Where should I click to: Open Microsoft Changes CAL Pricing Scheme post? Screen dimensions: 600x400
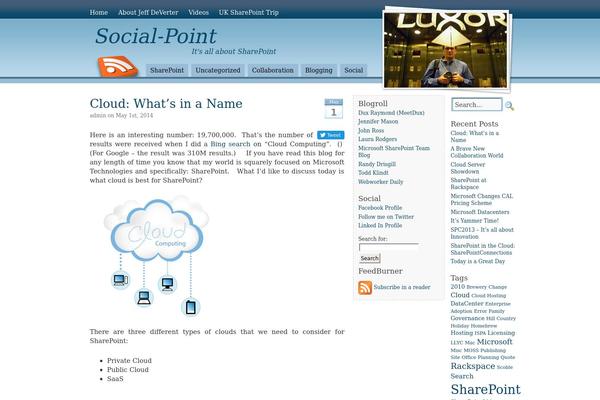pyautogui.click(x=482, y=199)
